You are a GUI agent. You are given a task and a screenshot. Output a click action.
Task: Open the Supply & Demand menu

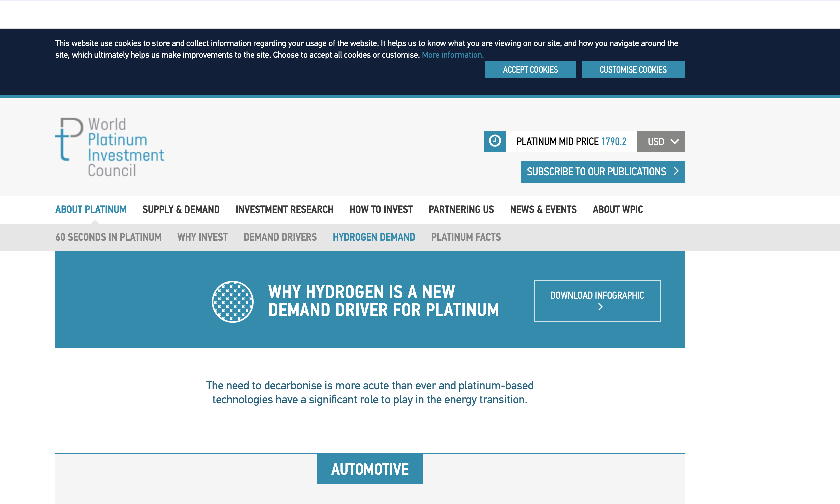[x=181, y=210]
